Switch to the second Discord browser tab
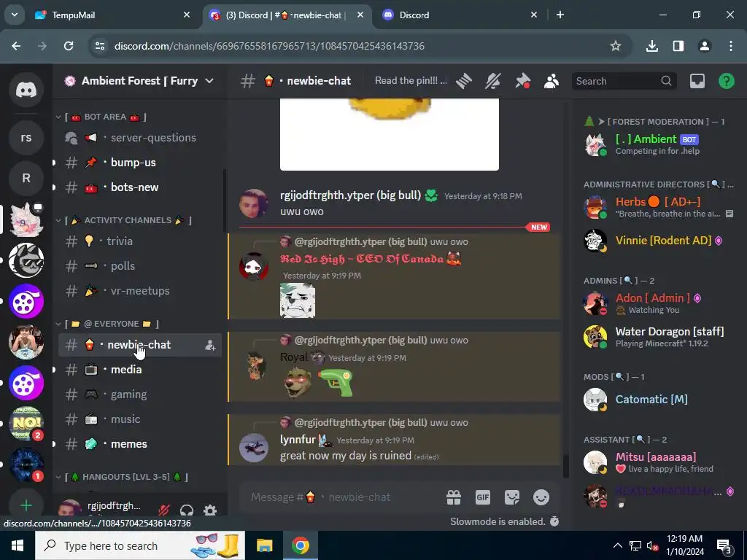747x560 pixels. pyautogui.click(x=460, y=15)
